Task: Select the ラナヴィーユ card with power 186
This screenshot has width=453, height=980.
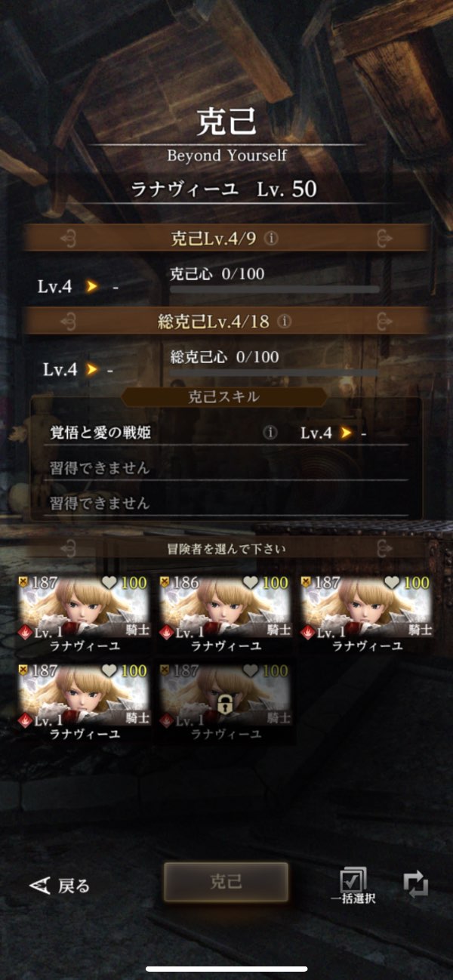Action: [225, 613]
